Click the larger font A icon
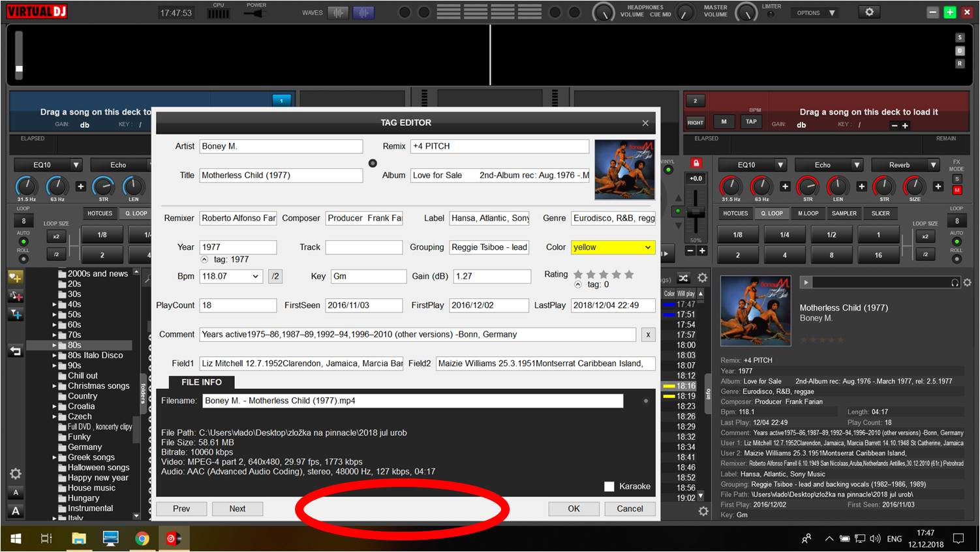Viewport: 980px width, 552px height. point(16,511)
